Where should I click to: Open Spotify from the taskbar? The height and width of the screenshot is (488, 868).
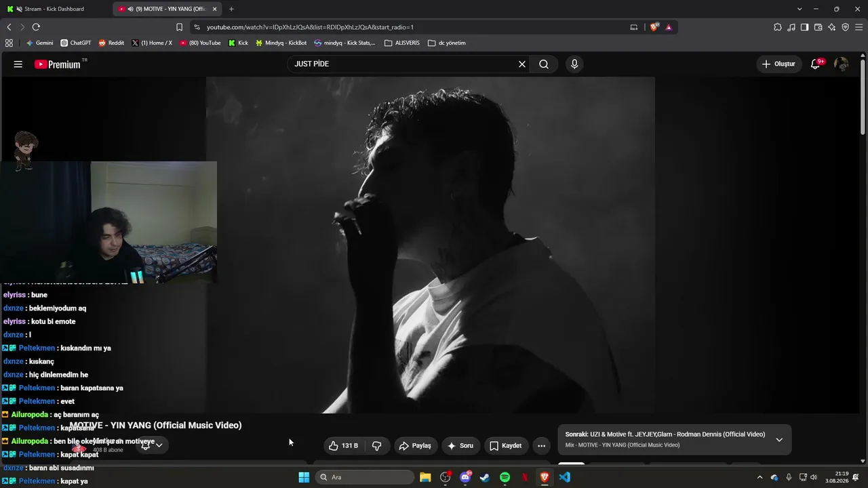tap(505, 477)
